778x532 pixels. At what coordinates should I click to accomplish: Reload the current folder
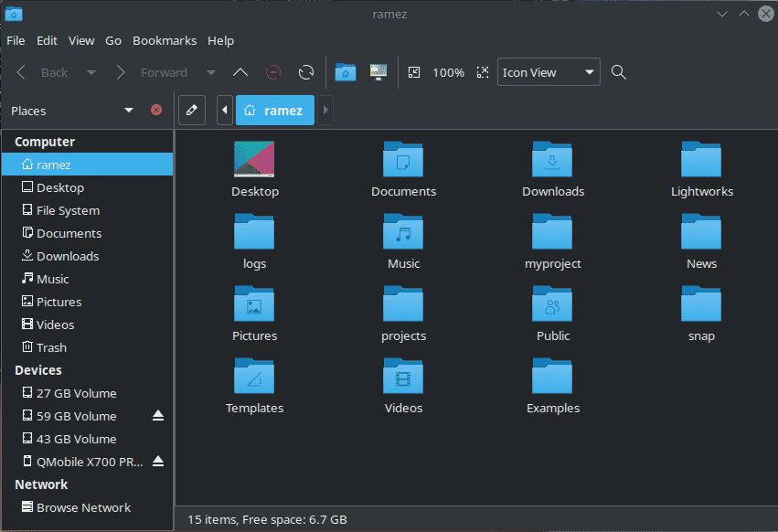tap(306, 72)
